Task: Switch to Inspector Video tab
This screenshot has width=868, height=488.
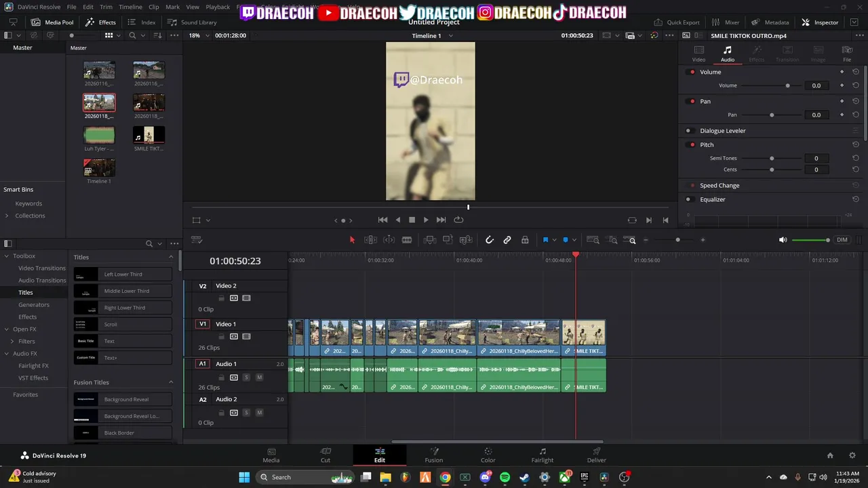Action: click(698, 54)
